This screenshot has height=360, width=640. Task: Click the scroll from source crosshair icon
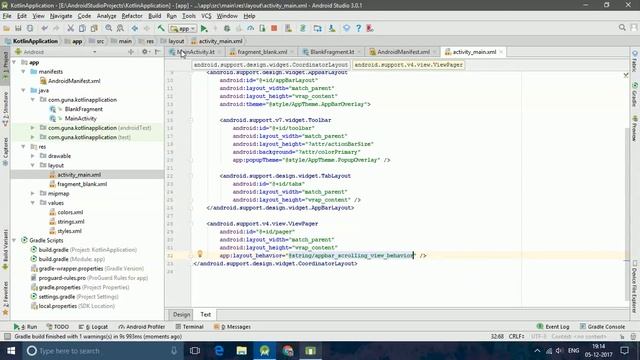pyautogui.click(x=131, y=52)
